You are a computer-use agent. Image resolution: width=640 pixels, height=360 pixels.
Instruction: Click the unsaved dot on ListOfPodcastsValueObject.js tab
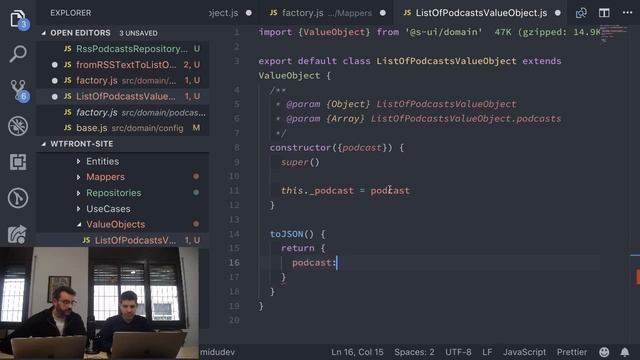[x=558, y=13]
